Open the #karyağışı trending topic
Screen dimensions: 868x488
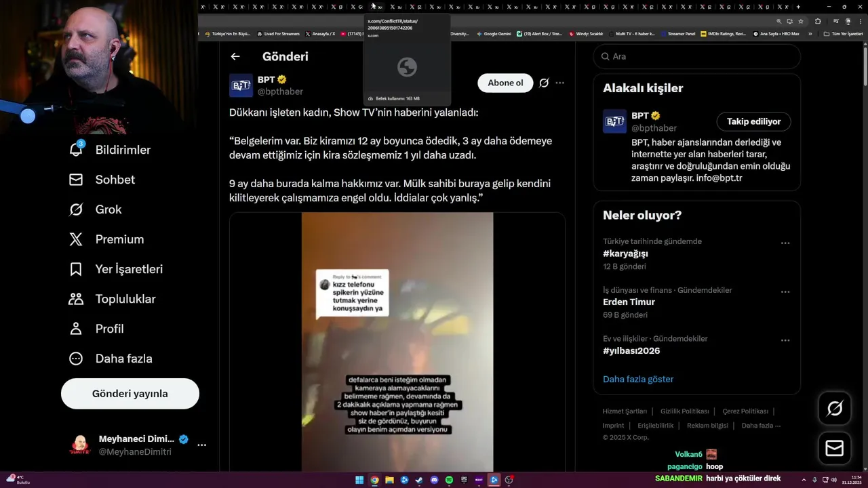[x=625, y=253]
